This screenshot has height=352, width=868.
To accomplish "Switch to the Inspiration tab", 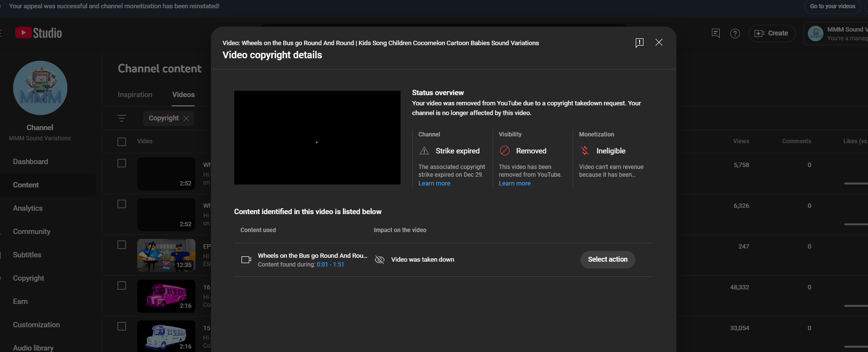I will point(135,95).
